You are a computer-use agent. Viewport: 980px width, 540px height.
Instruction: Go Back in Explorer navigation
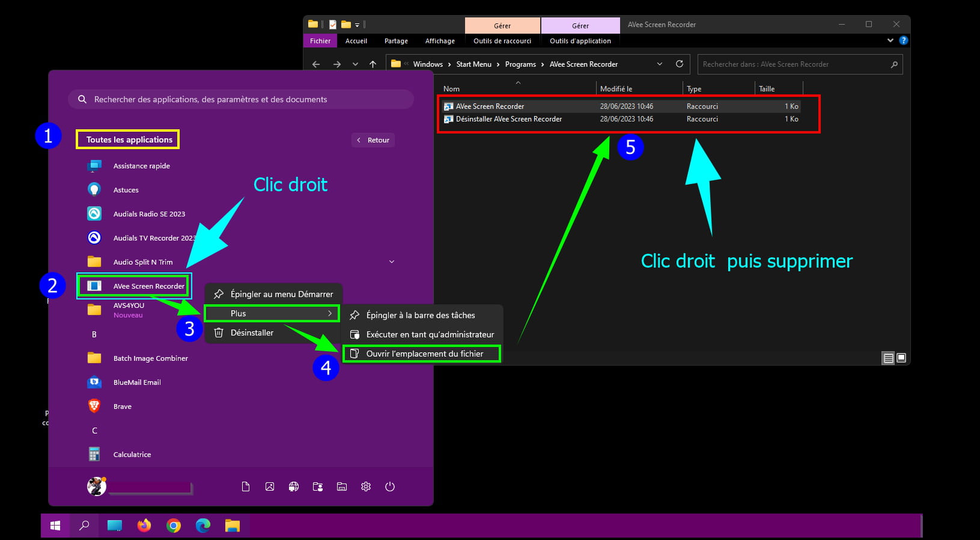click(316, 64)
